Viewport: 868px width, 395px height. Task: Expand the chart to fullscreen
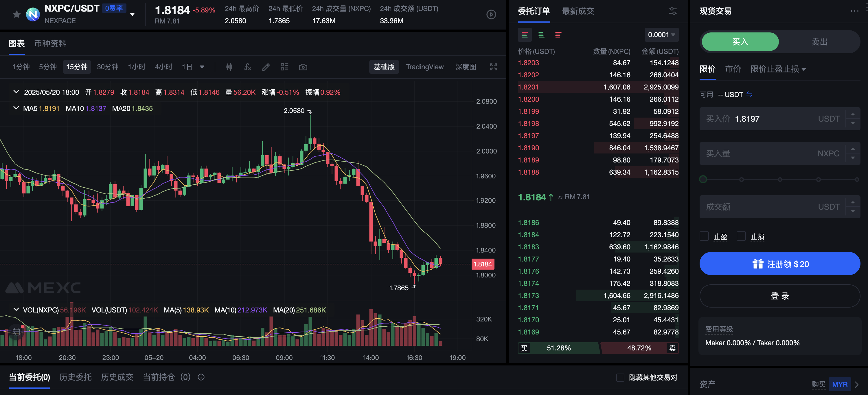[x=493, y=67]
